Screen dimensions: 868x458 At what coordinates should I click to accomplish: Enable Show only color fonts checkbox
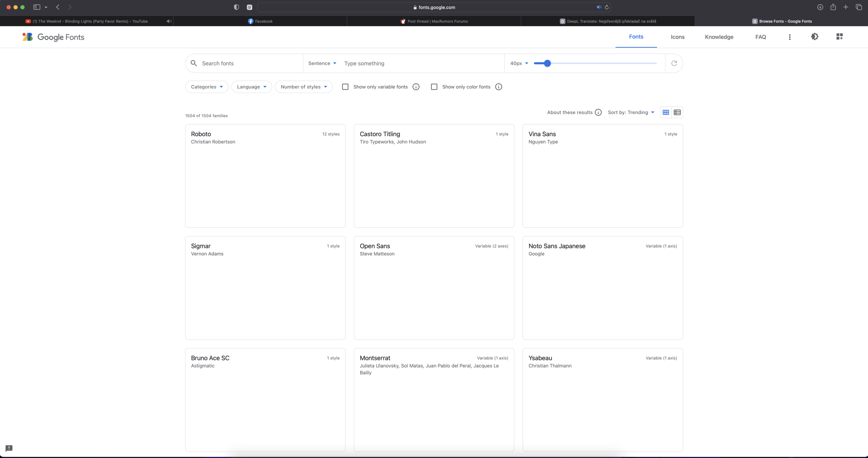click(434, 87)
